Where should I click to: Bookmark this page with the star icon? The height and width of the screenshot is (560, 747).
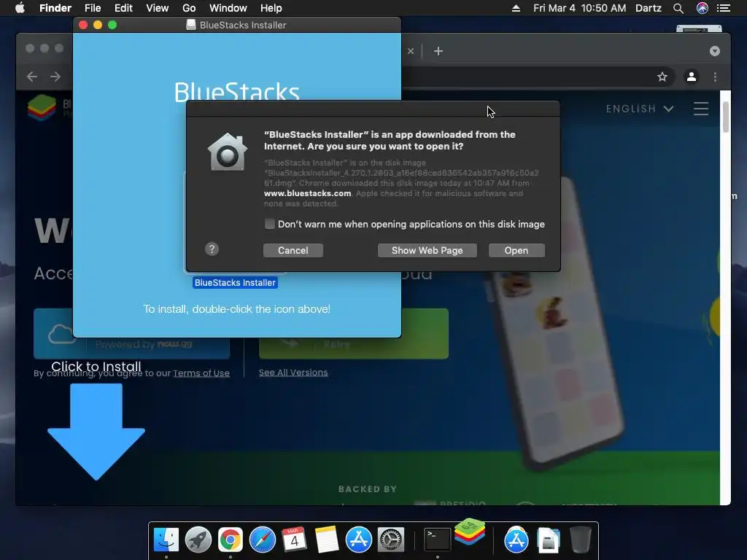pyautogui.click(x=662, y=77)
